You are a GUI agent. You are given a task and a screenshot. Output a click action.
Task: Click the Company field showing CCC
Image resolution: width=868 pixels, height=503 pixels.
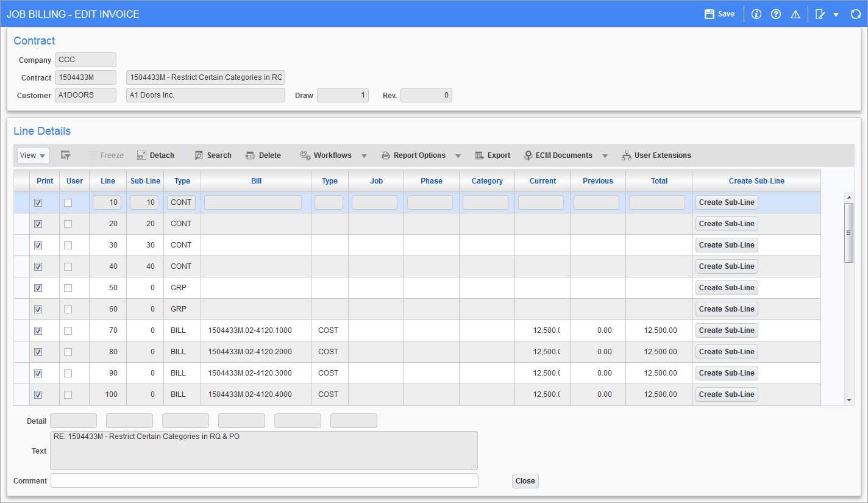point(85,60)
